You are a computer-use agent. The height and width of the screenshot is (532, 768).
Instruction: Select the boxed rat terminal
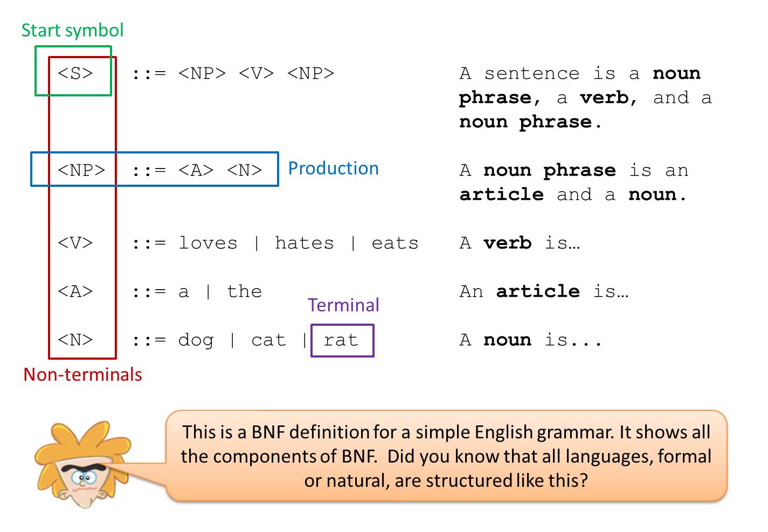342,340
